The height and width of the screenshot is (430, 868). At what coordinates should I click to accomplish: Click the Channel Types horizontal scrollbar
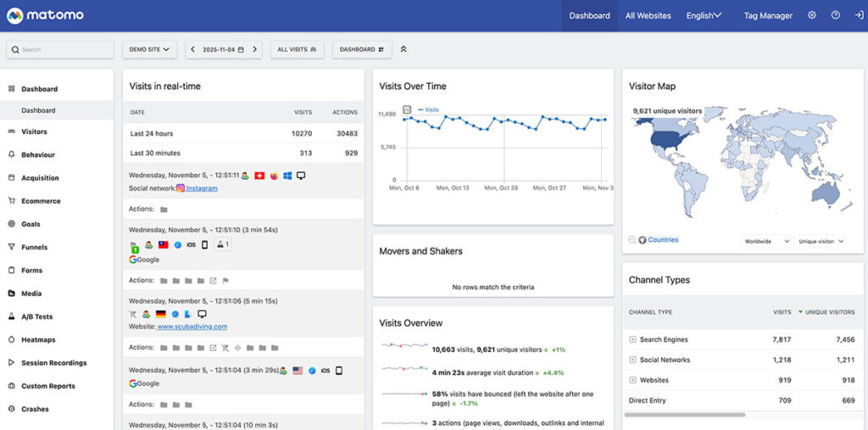[685, 415]
